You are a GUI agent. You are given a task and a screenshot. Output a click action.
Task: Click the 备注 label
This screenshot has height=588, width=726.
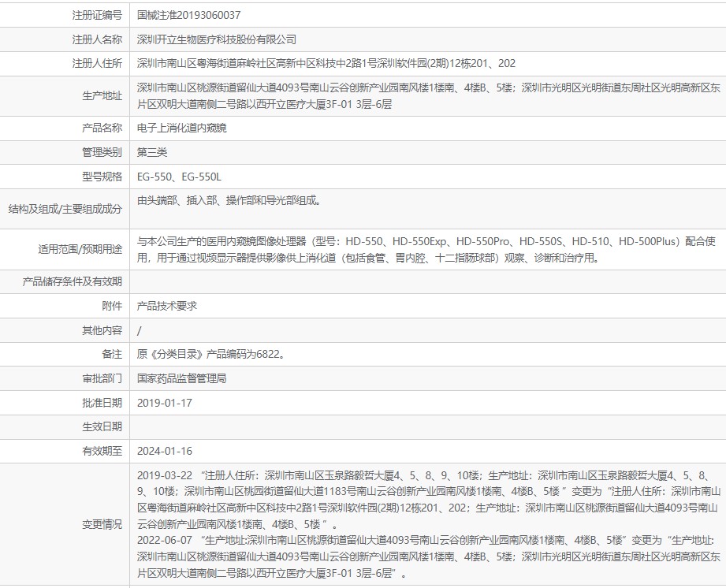pos(112,354)
